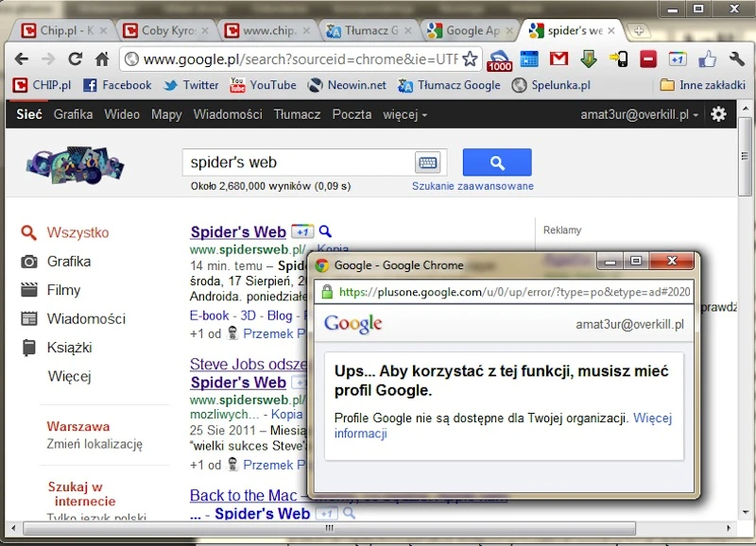Select Filmy in the left sidebar
The width and height of the screenshot is (756, 546).
(51, 290)
